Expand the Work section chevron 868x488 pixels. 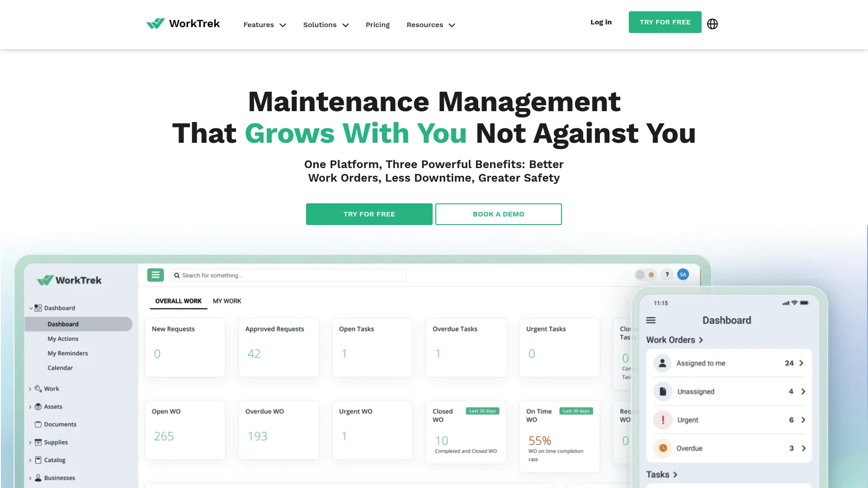pyautogui.click(x=30, y=389)
